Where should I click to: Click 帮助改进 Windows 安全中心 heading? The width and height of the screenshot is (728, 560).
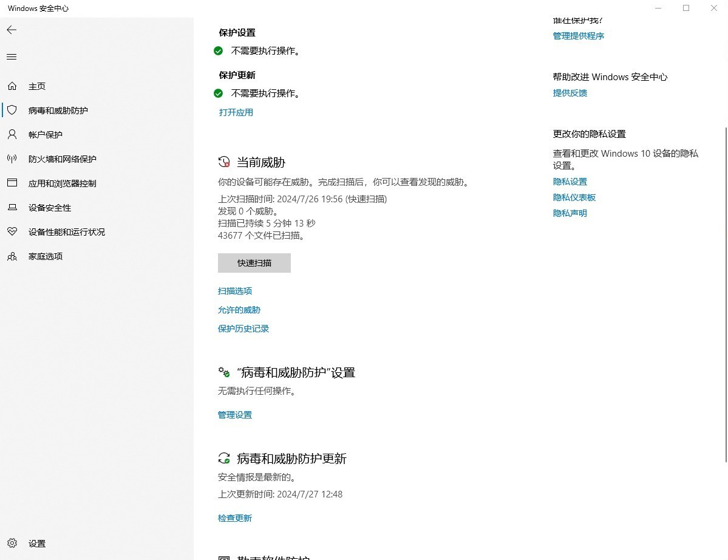[610, 77]
